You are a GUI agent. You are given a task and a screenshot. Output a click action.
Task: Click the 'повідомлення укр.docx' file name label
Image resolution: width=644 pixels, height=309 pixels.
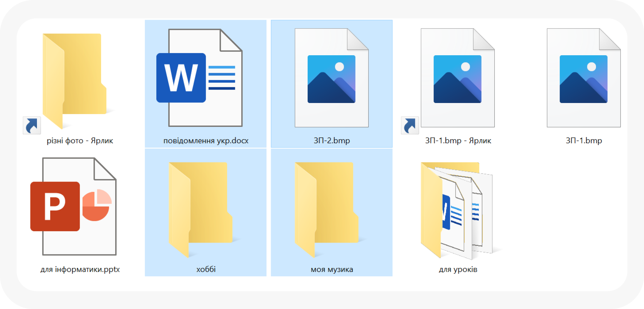[206, 141]
